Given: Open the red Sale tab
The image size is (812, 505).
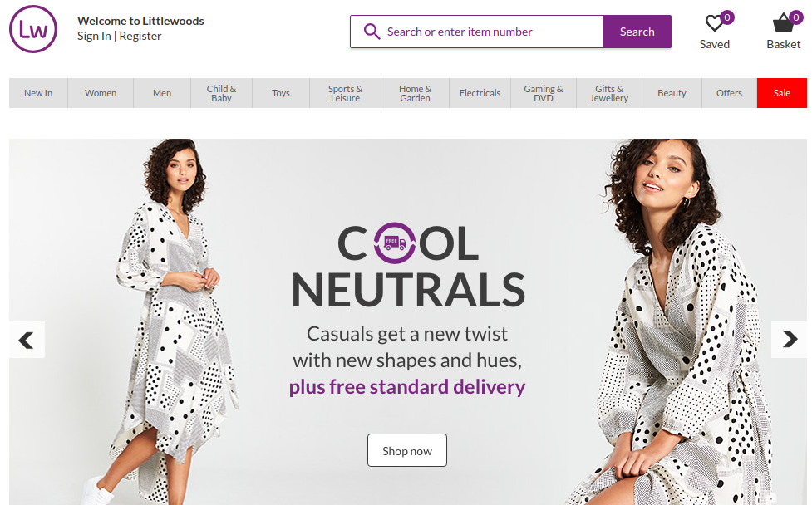Looking at the screenshot, I should (782, 93).
